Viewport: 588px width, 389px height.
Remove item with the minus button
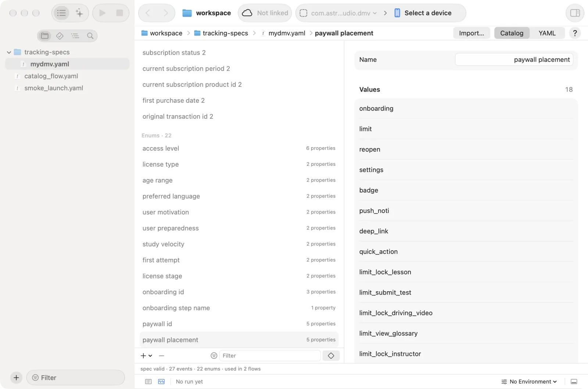tap(162, 356)
